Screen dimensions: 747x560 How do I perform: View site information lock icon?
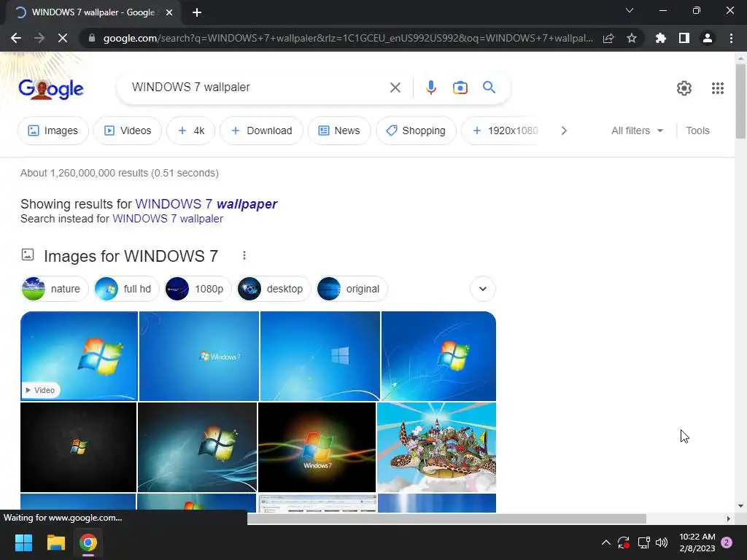click(92, 38)
